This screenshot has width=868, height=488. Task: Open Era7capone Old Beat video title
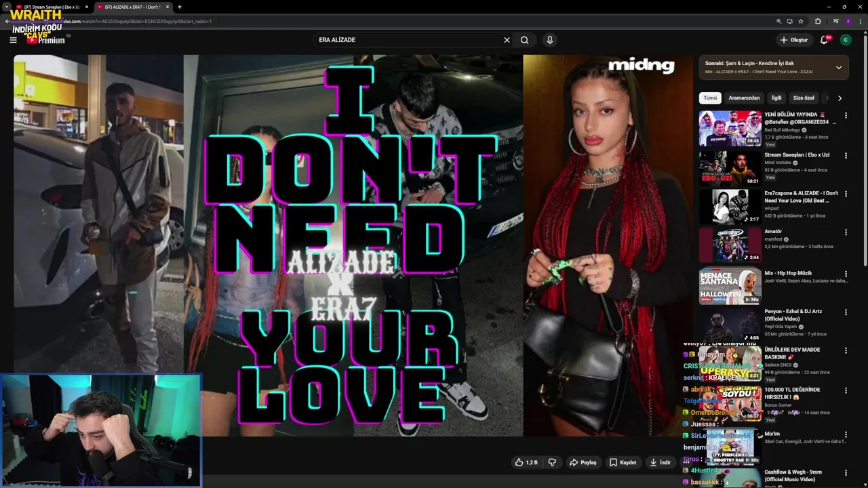[801, 197]
